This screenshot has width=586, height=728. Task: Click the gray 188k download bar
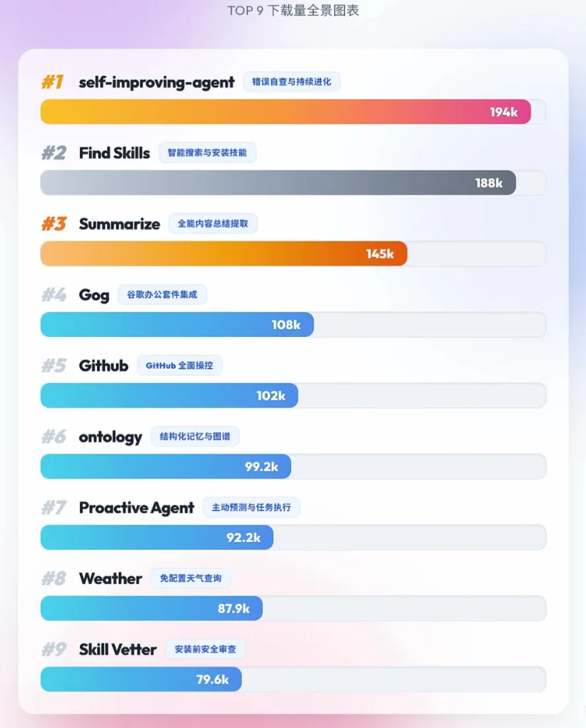click(x=278, y=183)
